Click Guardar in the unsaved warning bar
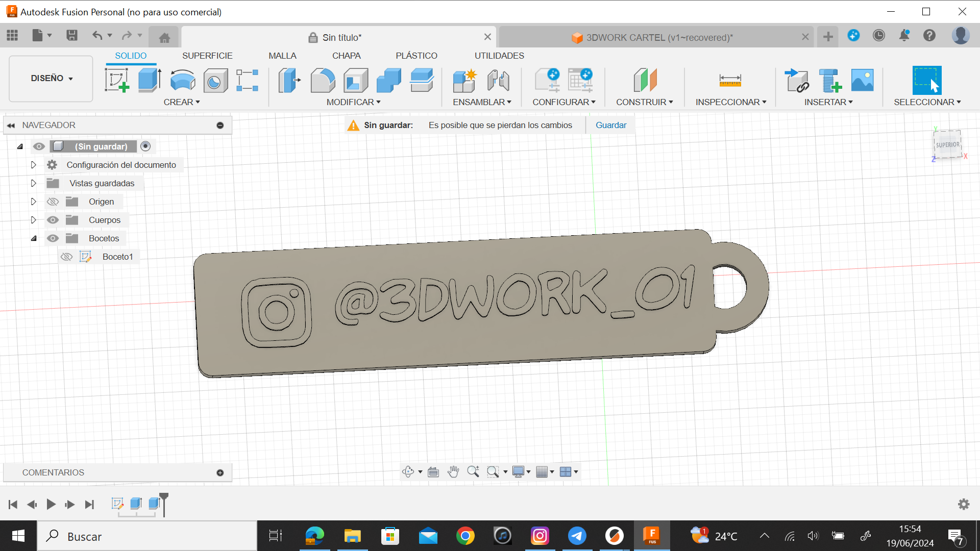 pos(611,125)
